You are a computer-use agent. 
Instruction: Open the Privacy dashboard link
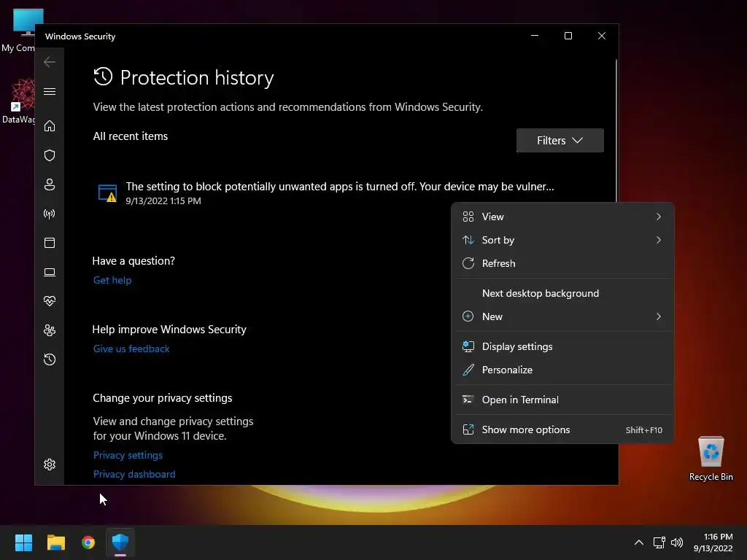(134, 474)
